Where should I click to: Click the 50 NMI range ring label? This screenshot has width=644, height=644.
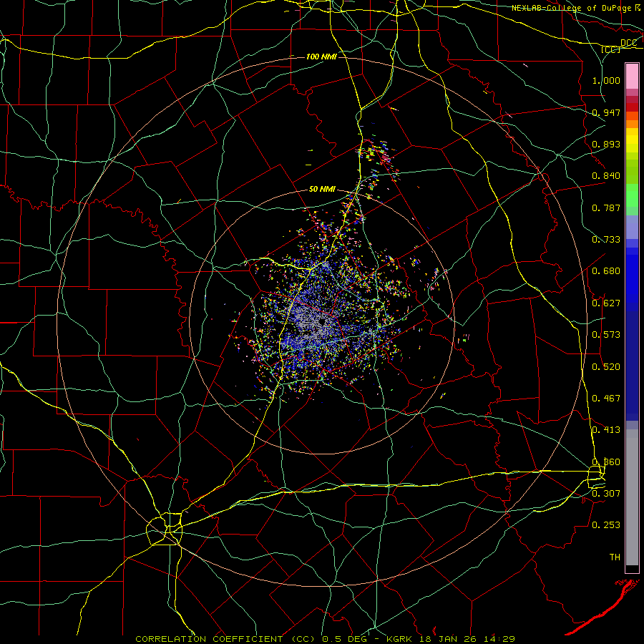click(x=322, y=190)
